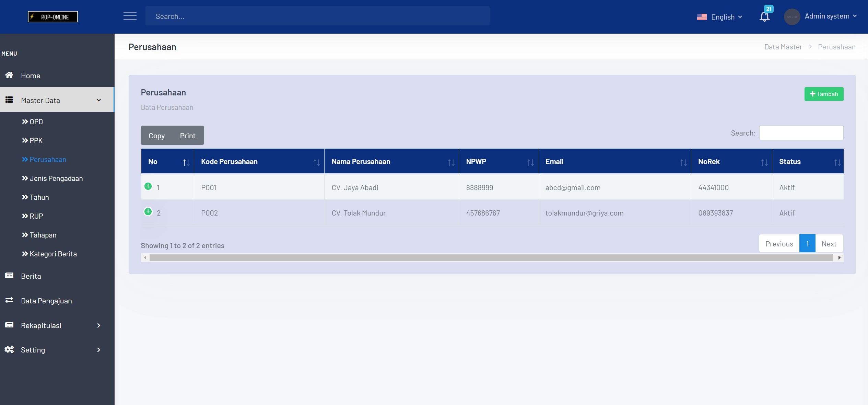Click the Setting gears icon

pos(9,349)
